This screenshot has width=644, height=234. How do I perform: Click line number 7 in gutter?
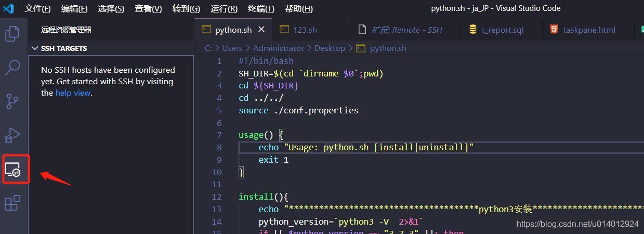[x=219, y=135]
